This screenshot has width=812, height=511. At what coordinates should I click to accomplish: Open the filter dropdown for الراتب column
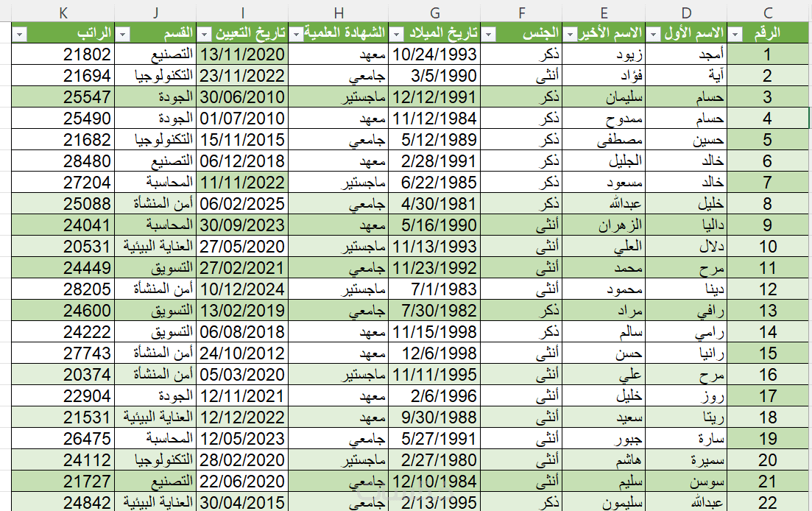pos(20,34)
